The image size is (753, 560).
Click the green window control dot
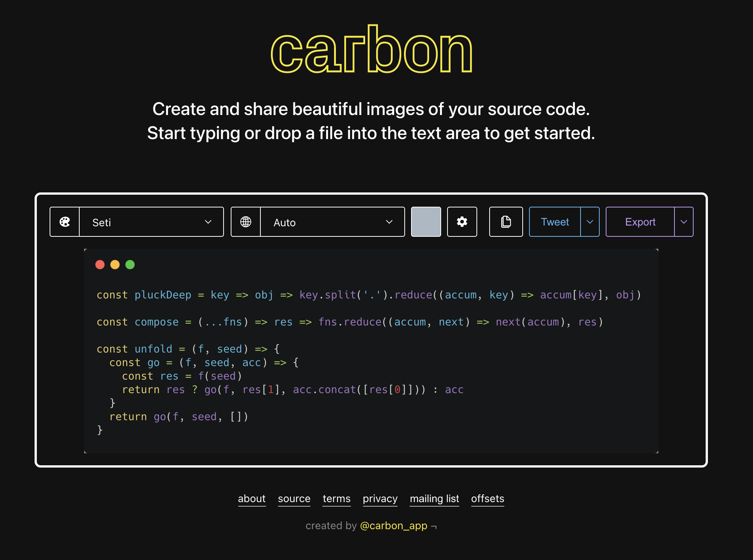[130, 265]
